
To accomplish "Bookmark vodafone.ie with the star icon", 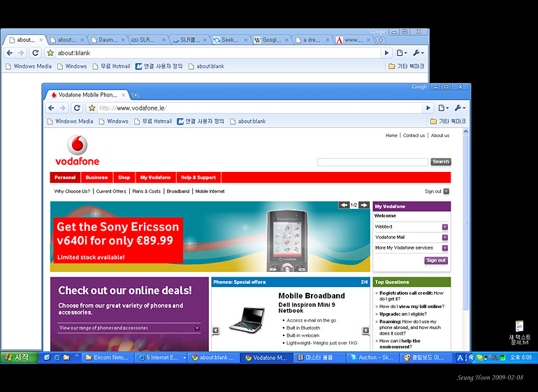I will pos(92,108).
